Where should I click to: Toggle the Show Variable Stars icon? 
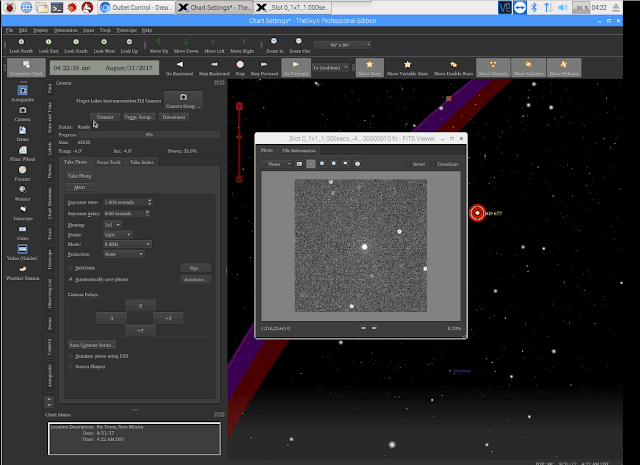pos(407,65)
